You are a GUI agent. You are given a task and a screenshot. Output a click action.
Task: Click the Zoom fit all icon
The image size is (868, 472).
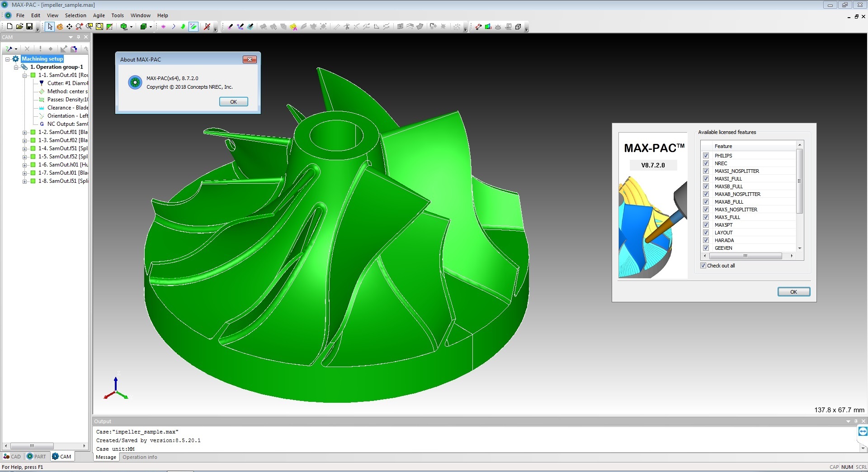99,27
